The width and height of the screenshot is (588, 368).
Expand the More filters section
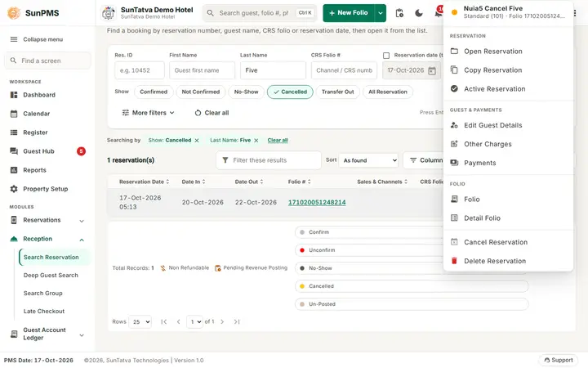click(148, 113)
